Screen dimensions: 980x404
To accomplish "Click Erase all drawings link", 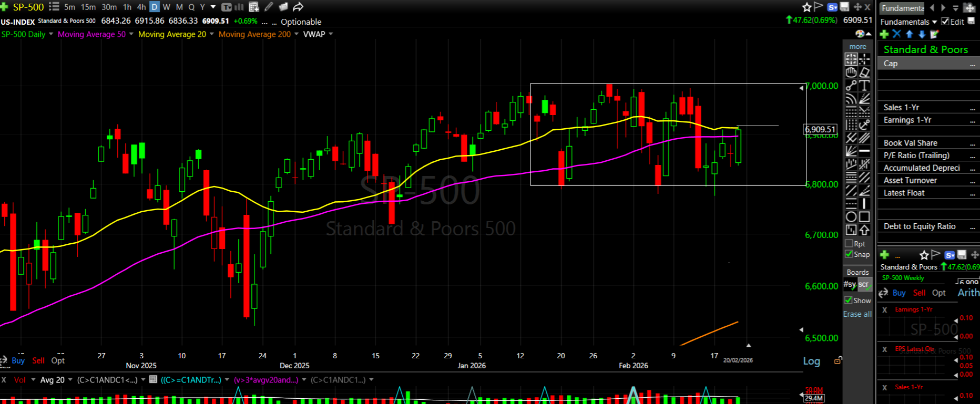I will [857, 314].
